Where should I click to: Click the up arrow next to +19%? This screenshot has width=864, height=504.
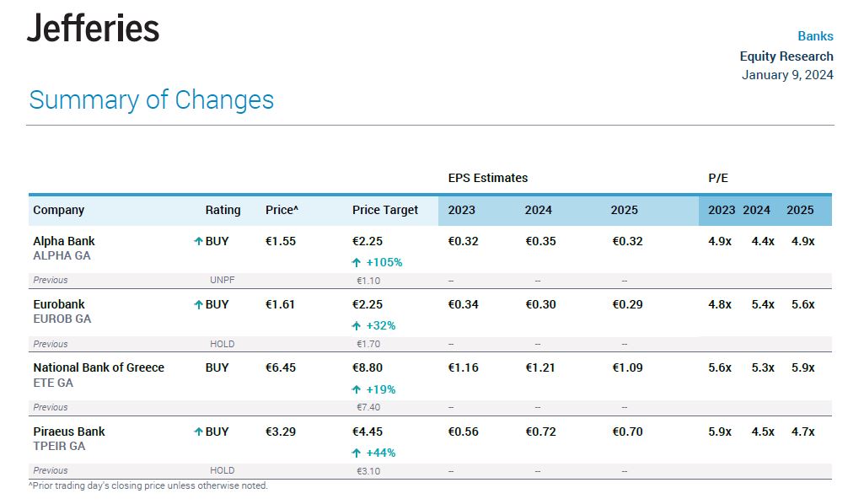(x=357, y=389)
